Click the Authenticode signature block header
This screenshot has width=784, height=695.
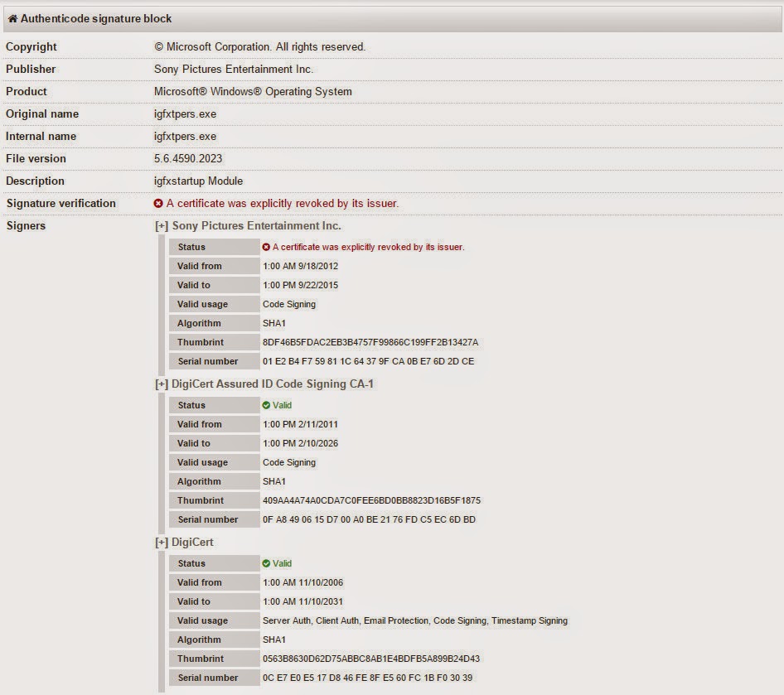pos(392,19)
